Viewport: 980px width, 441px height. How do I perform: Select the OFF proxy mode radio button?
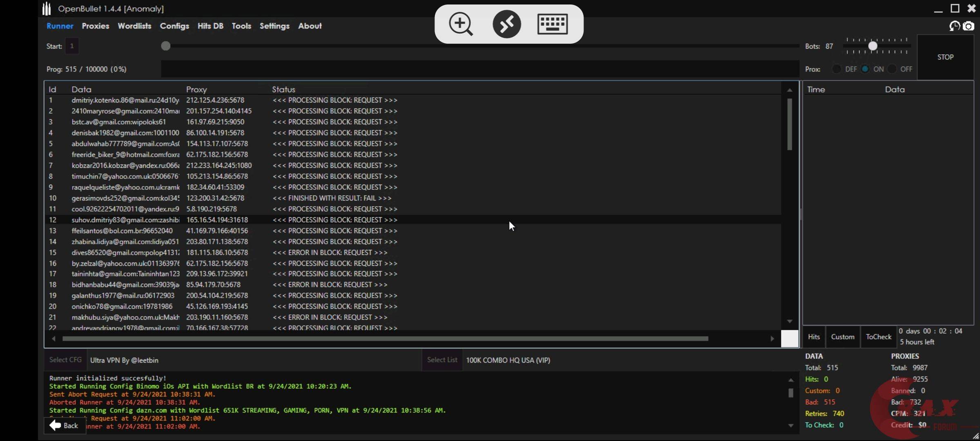892,69
